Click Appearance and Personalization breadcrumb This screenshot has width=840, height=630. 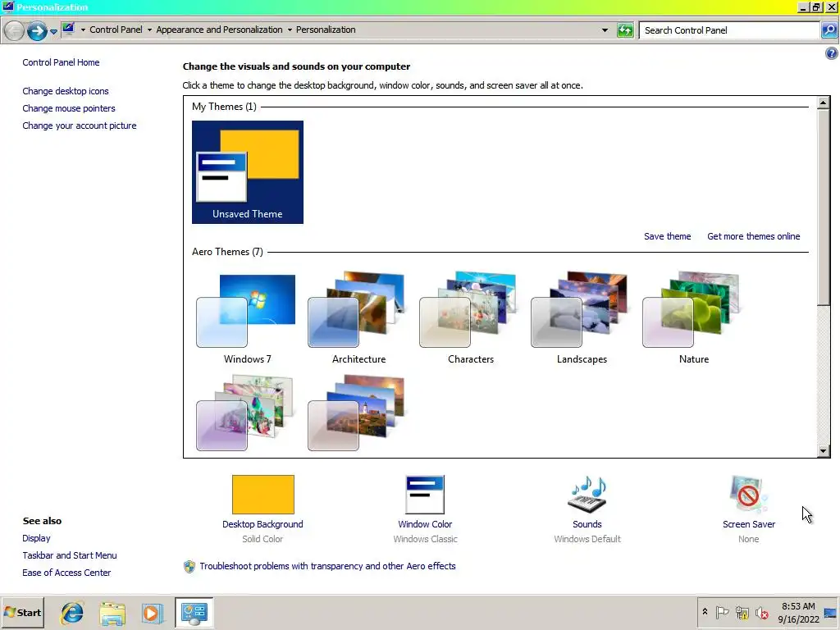[219, 30]
